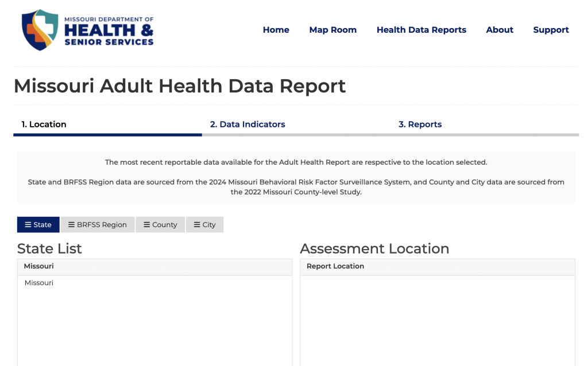
Task: Open the About page link
Action: pyautogui.click(x=500, y=30)
